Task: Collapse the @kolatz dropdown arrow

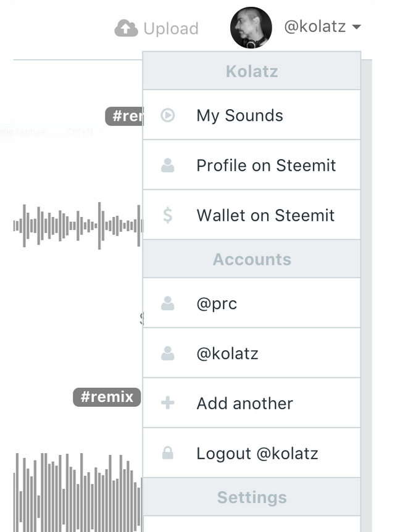Action: [356, 28]
